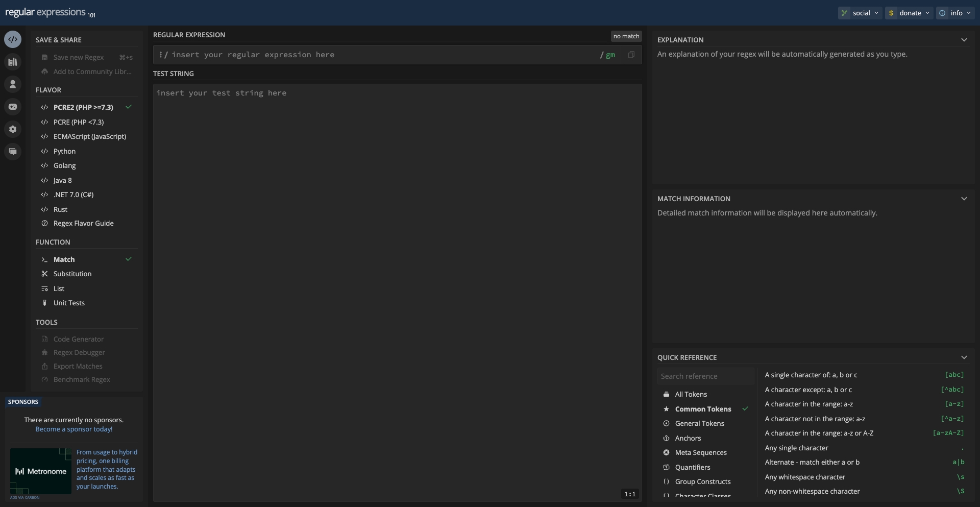
Task: Collapse the Quick Reference panel
Action: [965, 357]
